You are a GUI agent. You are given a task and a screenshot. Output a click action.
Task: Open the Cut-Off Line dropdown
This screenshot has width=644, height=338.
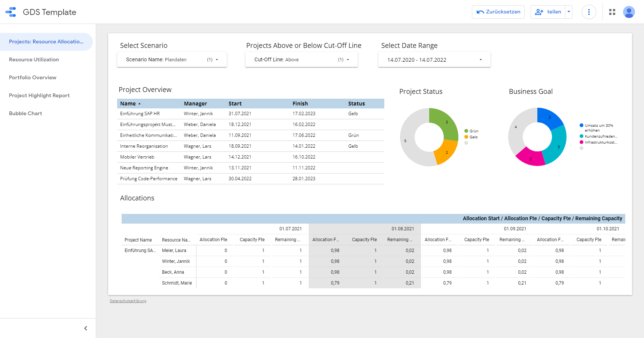click(301, 59)
